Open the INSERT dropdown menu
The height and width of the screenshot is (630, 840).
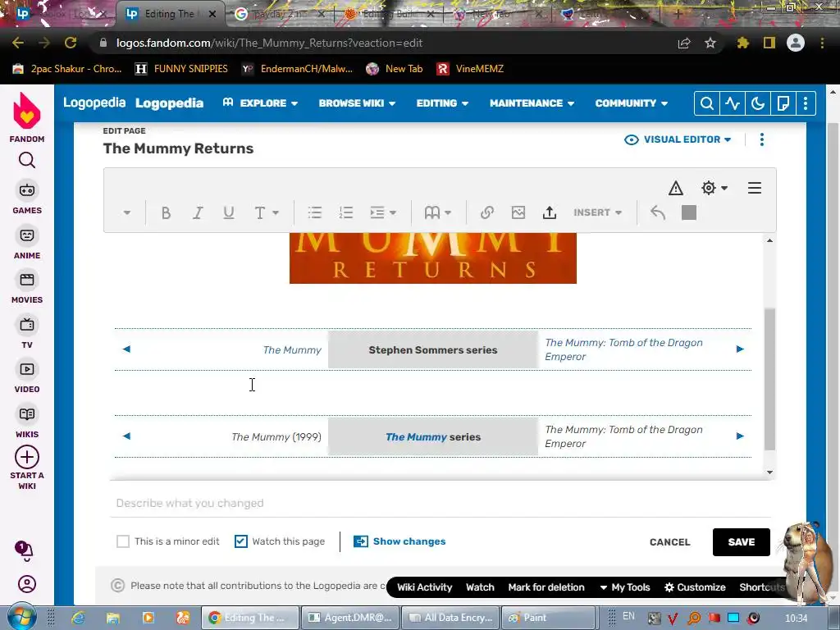[597, 212]
